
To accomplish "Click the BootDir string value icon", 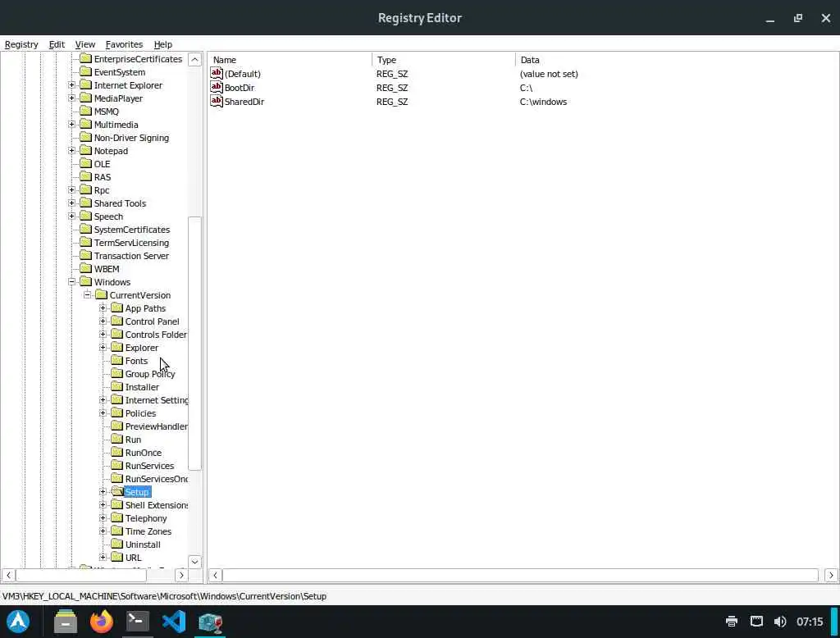I will click(x=217, y=87).
